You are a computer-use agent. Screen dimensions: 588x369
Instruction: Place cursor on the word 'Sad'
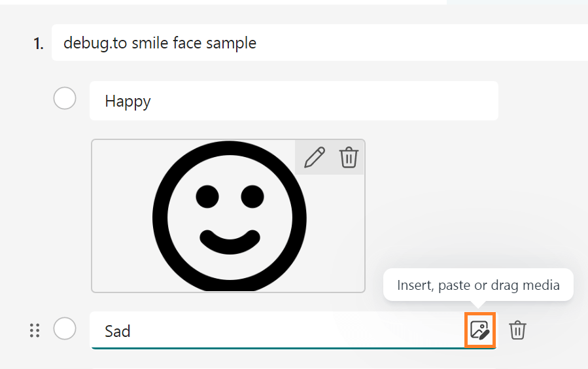(118, 331)
